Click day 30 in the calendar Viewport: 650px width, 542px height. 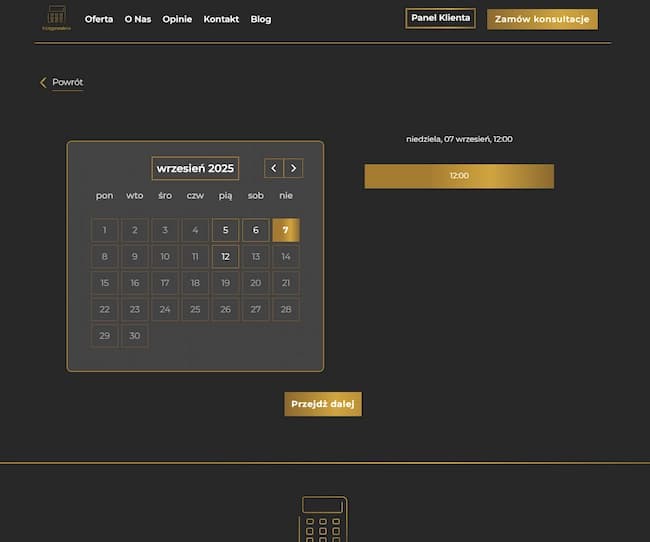pyautogui.click(x=135, y=335)
